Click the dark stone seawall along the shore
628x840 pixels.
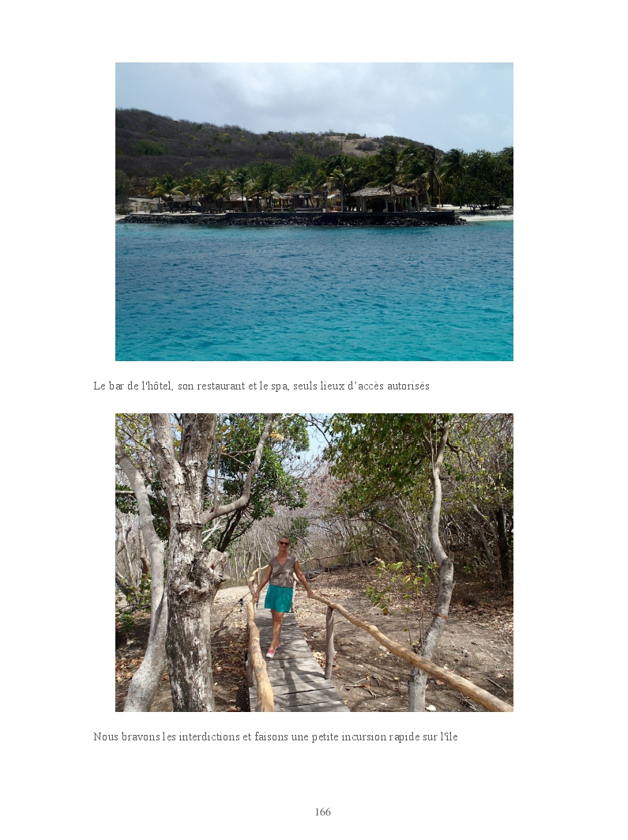point(289,218)
